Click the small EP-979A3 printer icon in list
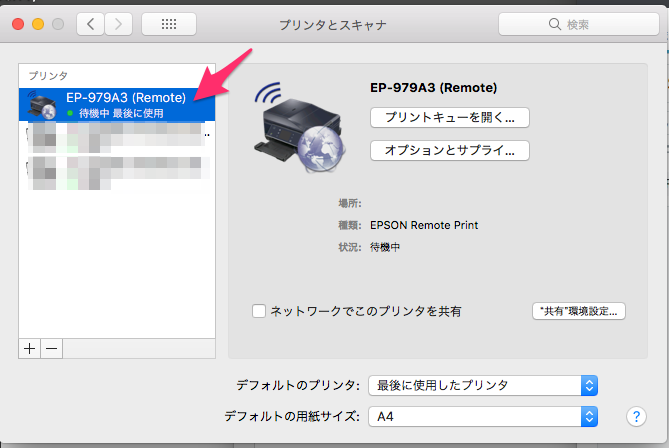 [41, 105]
